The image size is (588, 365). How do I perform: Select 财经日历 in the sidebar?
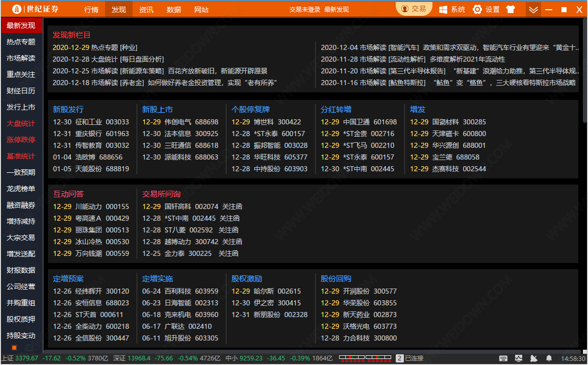pos(21,91)
